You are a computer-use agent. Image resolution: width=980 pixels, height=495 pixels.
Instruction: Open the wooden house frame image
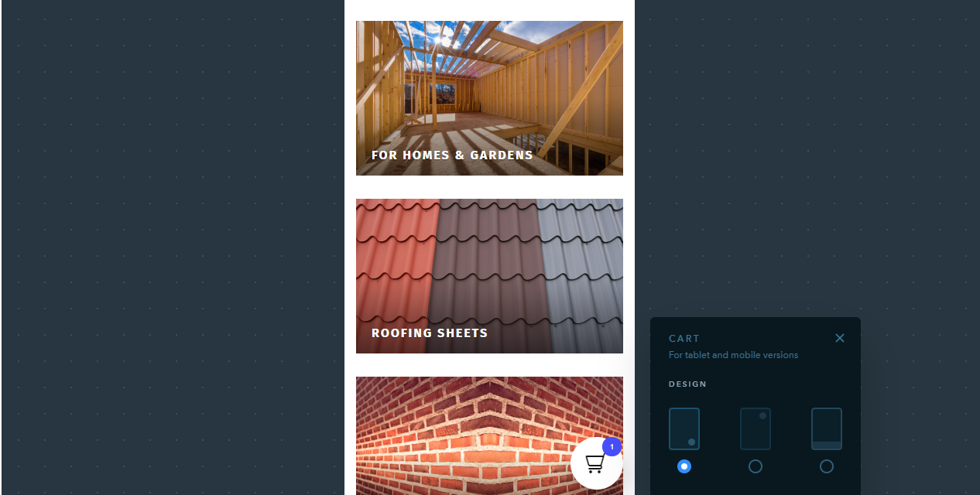tap(489, 98)
